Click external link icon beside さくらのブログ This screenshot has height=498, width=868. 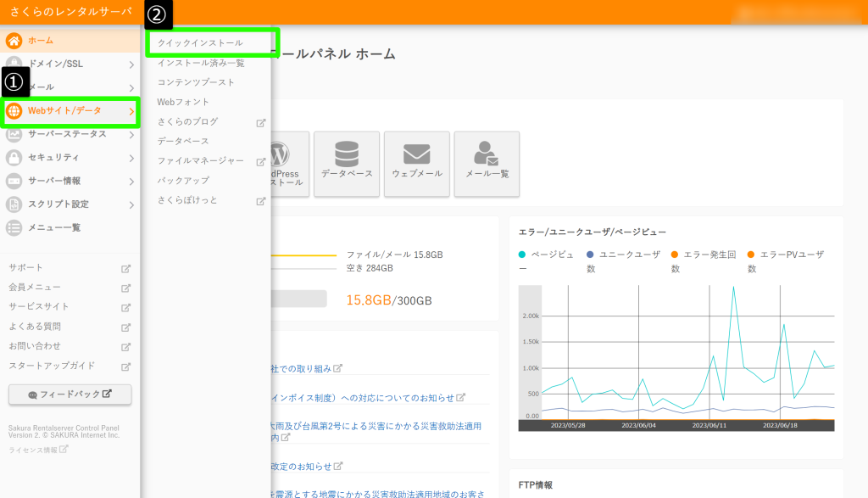coord(261,122)
